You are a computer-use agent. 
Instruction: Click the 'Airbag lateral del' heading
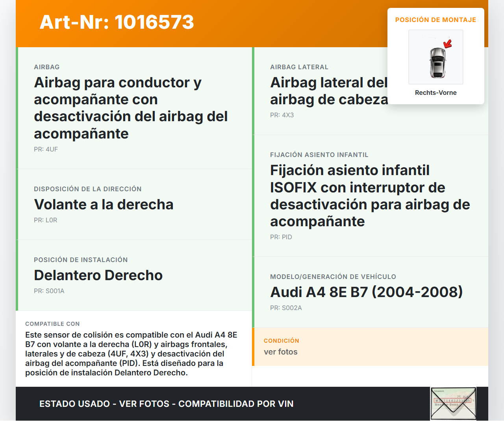(329, 91)
